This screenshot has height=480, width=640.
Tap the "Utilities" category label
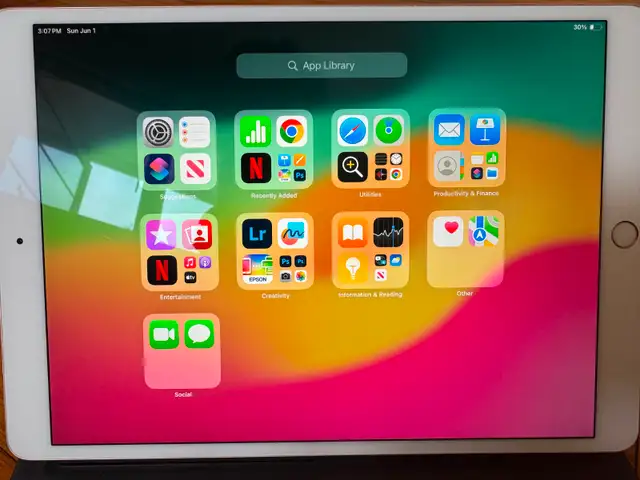[x=370, y=195]
